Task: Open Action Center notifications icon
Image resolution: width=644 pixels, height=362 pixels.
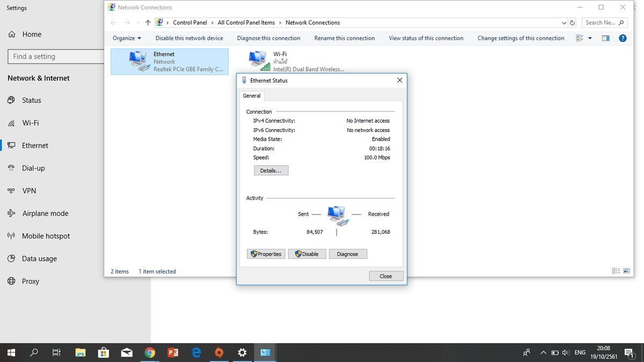Action: pos(628,352)
